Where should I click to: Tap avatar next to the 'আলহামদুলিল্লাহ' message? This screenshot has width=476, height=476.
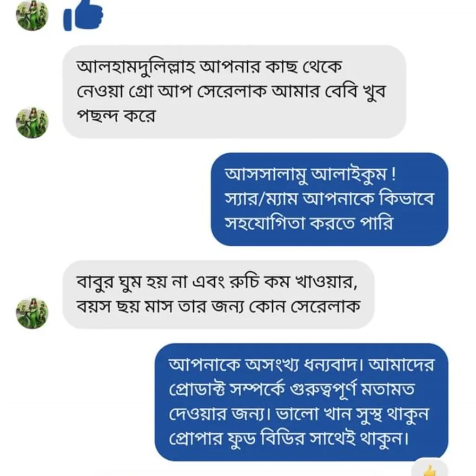[32, 123]
